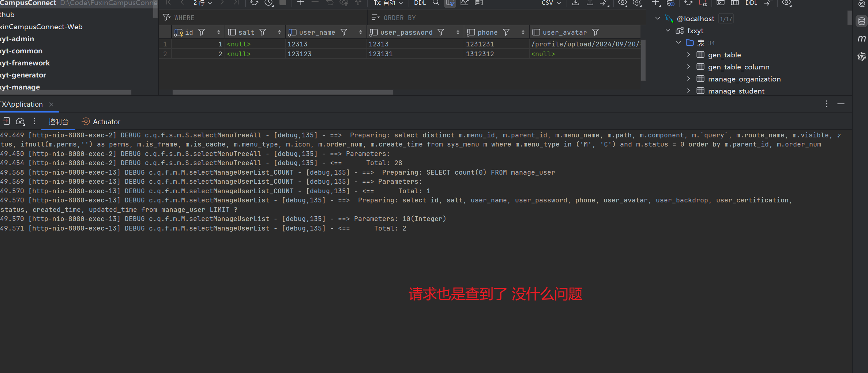This screenshot has width=868, height=373.
Task: Click the 1/17 schemas badge
Action: 726,19
